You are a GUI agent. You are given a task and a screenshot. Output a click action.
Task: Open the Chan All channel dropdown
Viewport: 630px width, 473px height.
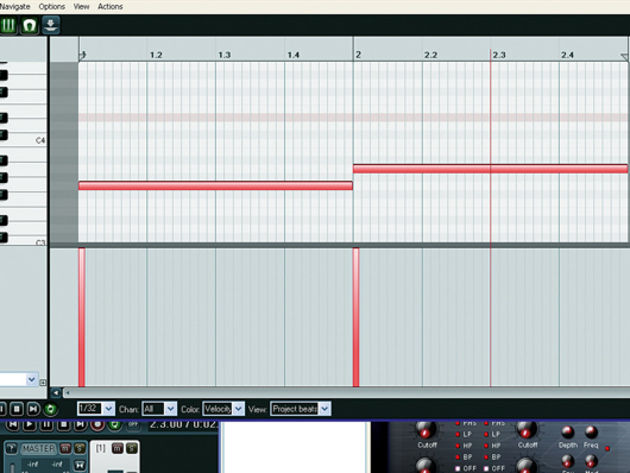tap(159, 409)
